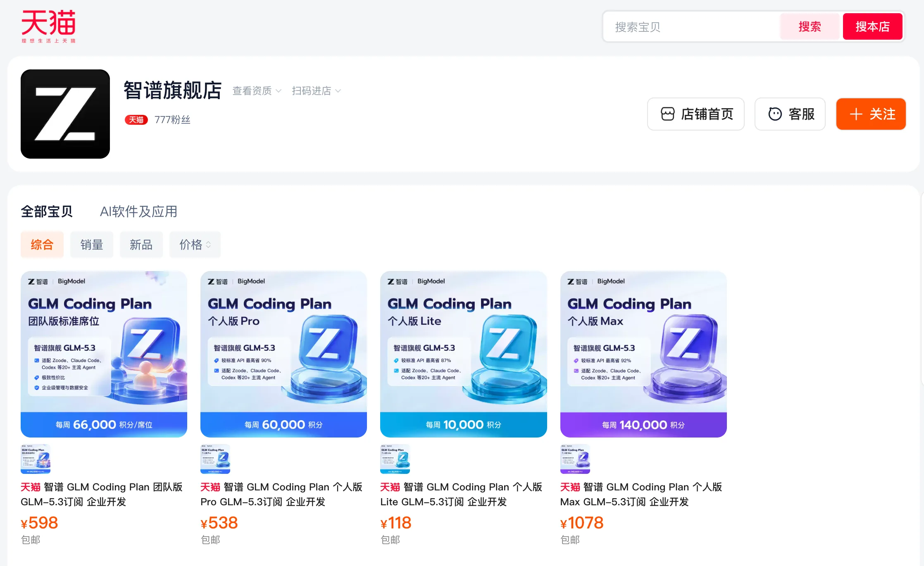Select the 新品 sort option
The height and width of the screenshot is (566, 924).
click(x=141, y=245)
